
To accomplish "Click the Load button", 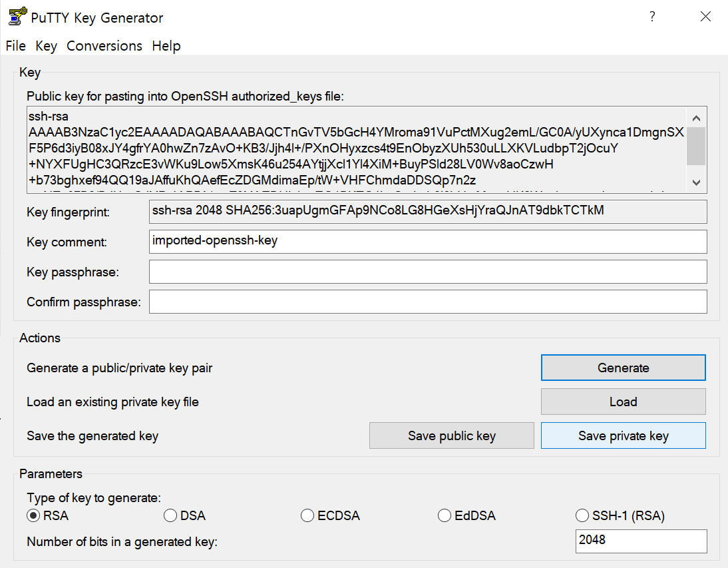I will point(623,402).
